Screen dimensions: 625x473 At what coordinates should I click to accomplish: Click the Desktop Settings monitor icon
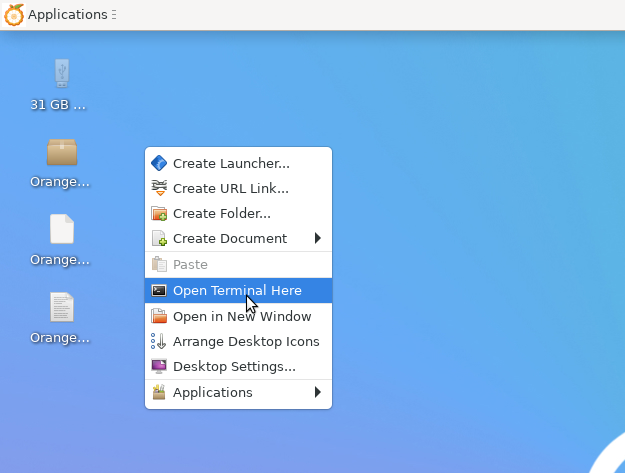pyautogui.click(x=159, y=366)
